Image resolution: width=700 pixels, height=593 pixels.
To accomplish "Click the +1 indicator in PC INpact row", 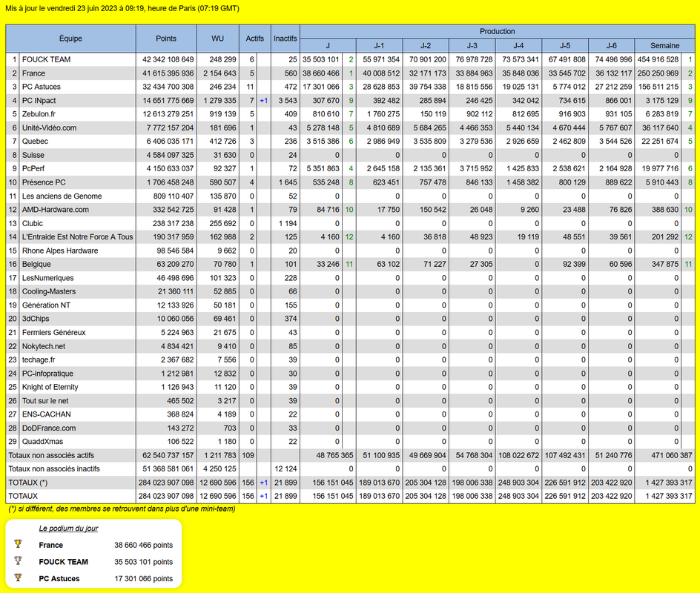I will (x=264, y=100).
